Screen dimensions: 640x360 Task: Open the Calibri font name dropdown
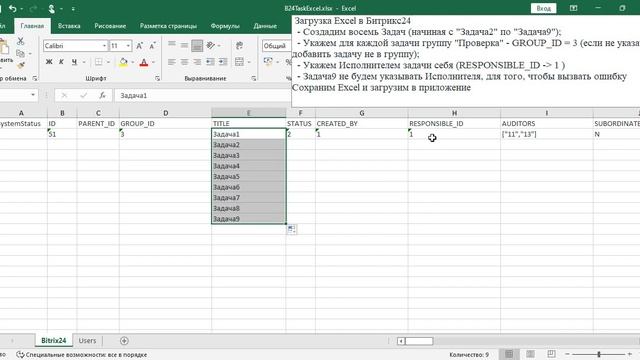(x=104, y=46)
